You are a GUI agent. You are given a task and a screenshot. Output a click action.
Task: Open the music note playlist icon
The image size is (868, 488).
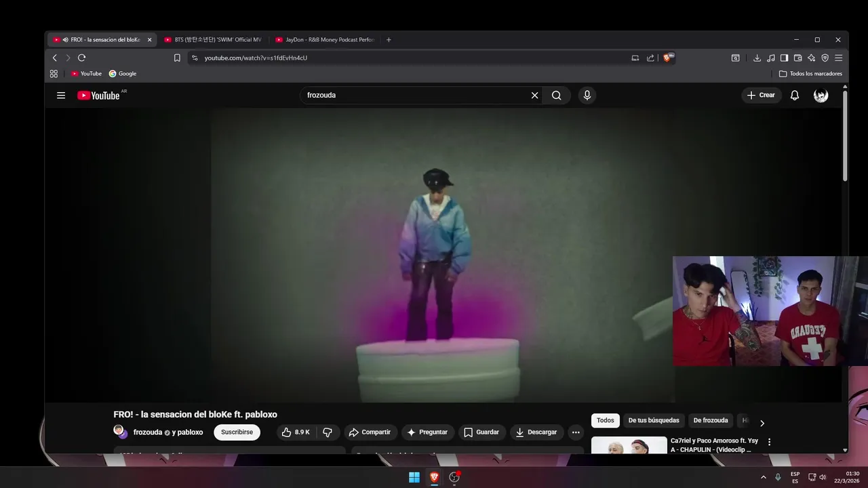click(x=771, y=58)
